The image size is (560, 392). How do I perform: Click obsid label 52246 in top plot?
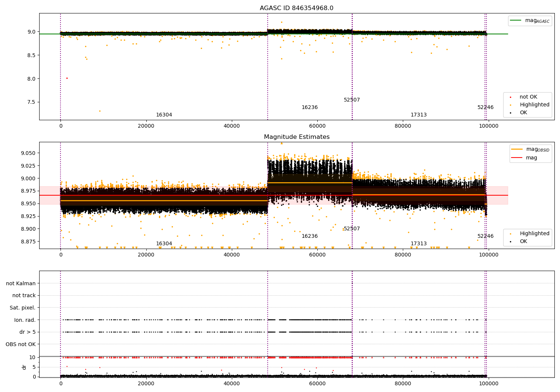pos(485,108)
